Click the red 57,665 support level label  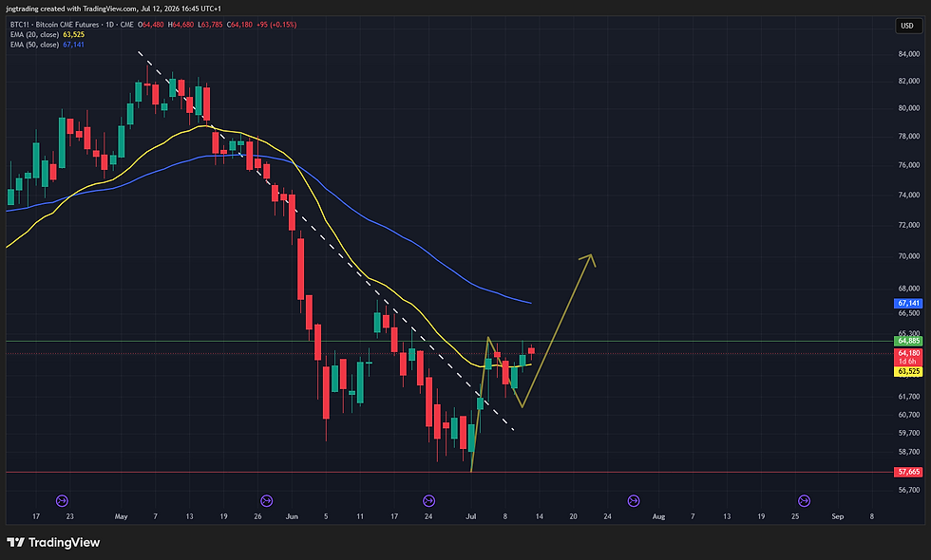tap(908, 473)
